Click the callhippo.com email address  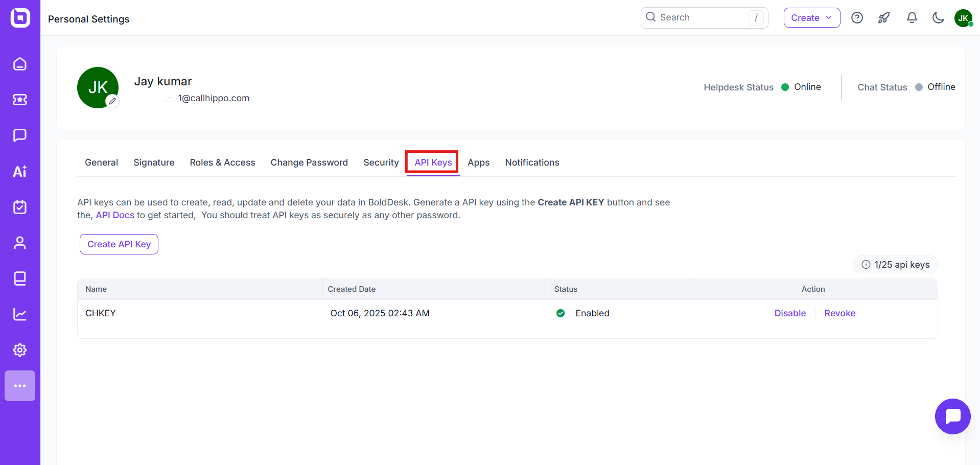[192, 98]
